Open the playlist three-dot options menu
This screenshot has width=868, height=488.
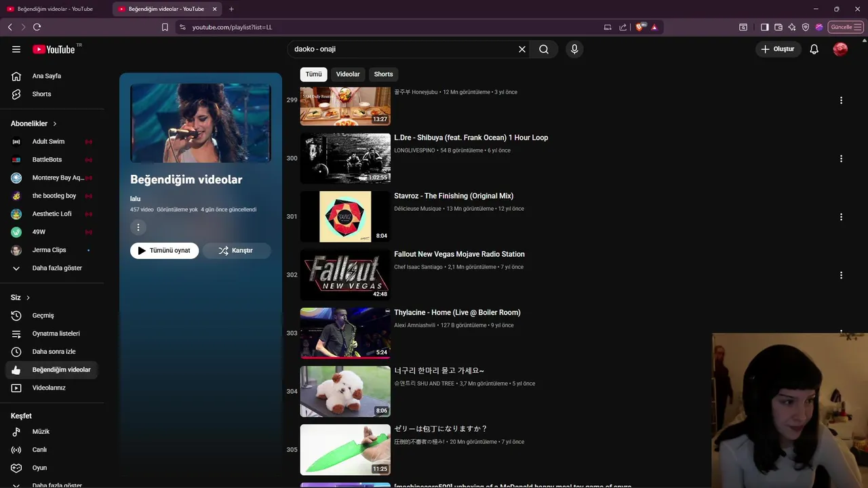point(138,228)
